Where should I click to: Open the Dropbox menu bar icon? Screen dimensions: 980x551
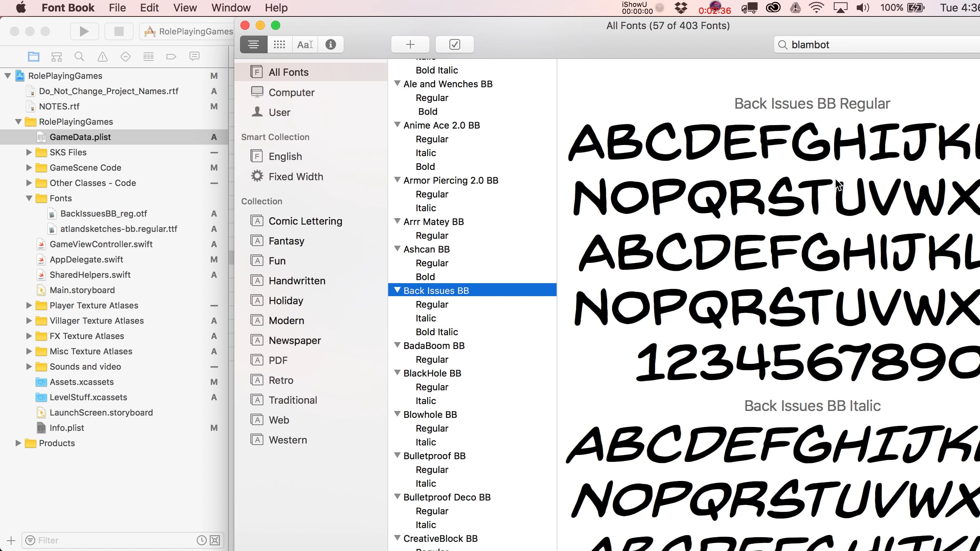(x=680, y=8)
